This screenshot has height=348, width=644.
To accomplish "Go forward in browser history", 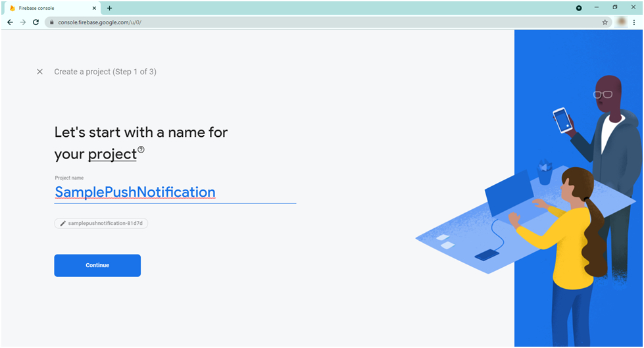I will [23, 22].
